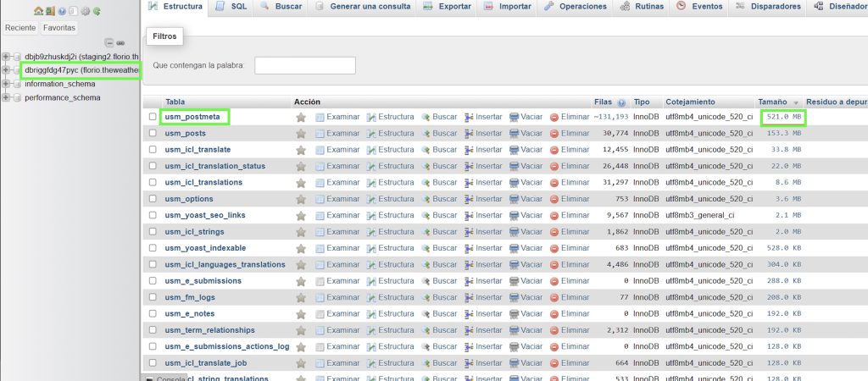Click Vaciar for usm_posts table
The image size is (868, 381).
[526, 134]
